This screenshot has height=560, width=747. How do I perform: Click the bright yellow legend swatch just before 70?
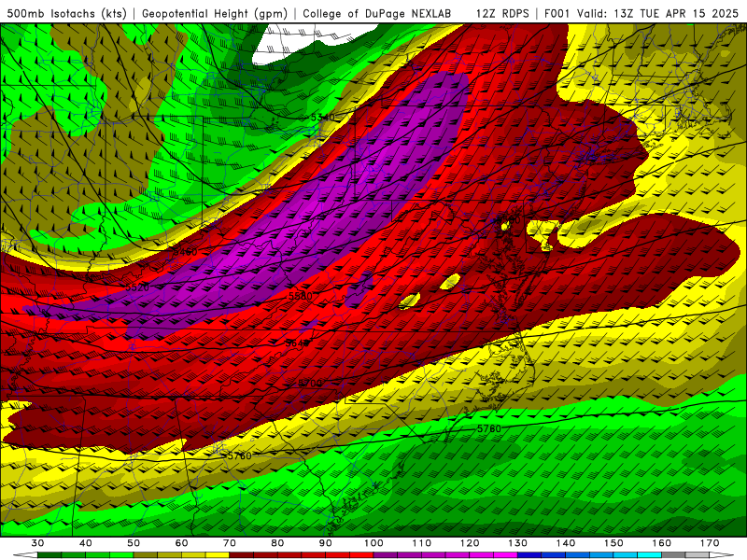click(x=218, y=555)
